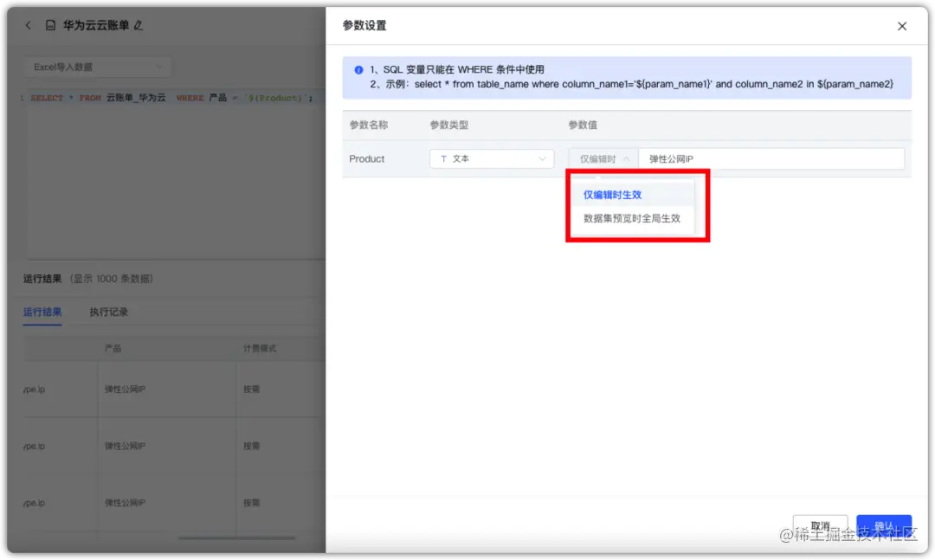Viewport: 935px width, 560px height.
Task: Click the 参数值 header
Action: [583, 125]
